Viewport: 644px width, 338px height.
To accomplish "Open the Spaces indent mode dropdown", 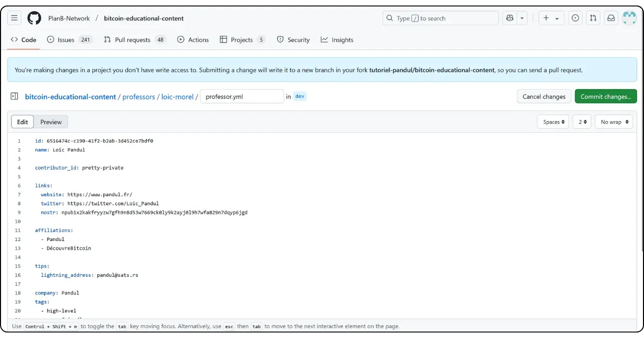I will click(x=553, y=122).
